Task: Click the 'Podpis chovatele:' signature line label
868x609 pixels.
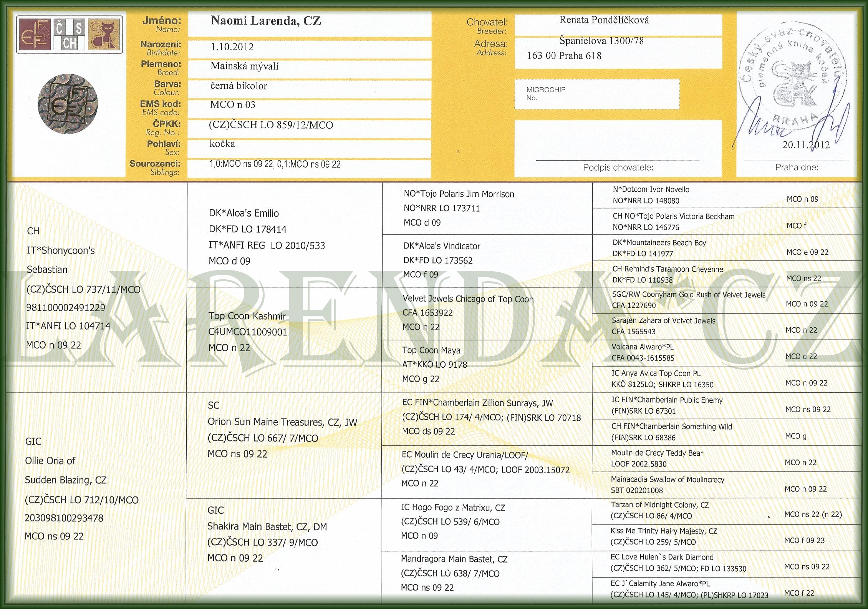Action: coord(618,168)
